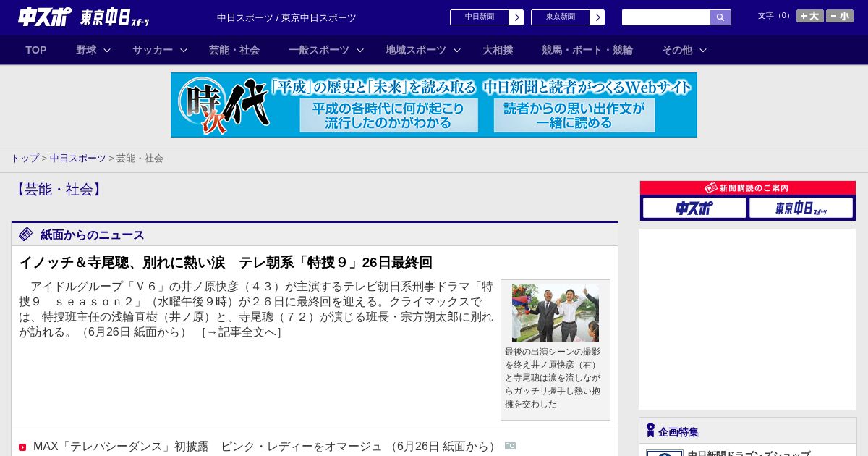Click the 時代 banner advertisement
This screenshot has height=456, width=868.
pos(434,105)
